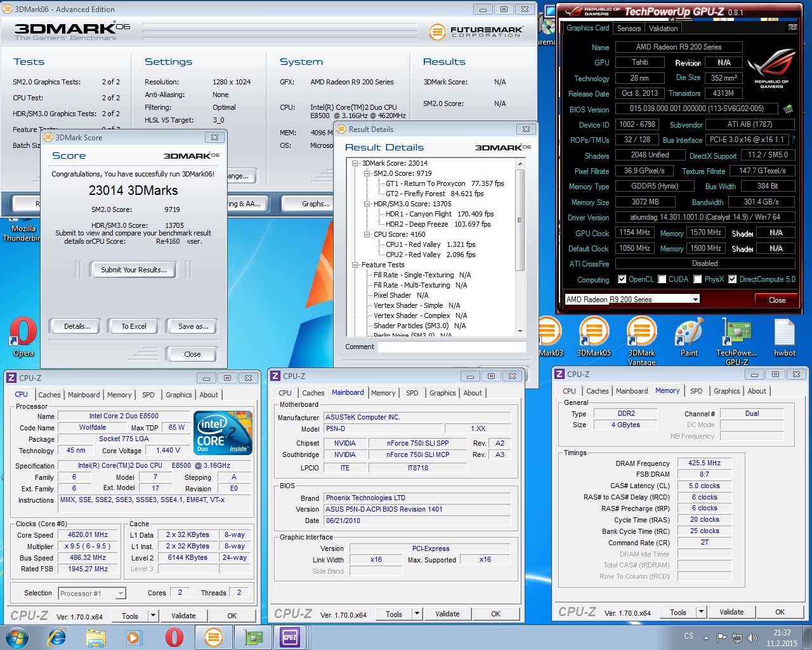Click the To Excel button

pyautogui.click(x=134, y=326)
